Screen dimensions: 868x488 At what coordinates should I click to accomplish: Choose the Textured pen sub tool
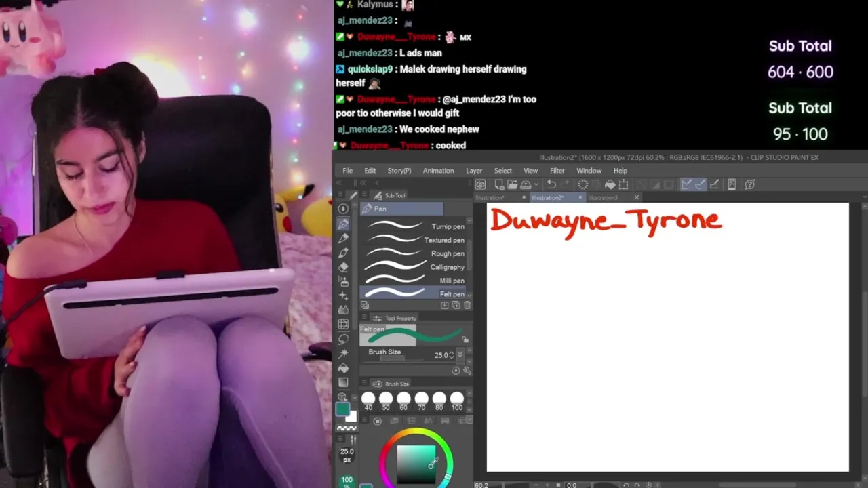tap(414, 240)
